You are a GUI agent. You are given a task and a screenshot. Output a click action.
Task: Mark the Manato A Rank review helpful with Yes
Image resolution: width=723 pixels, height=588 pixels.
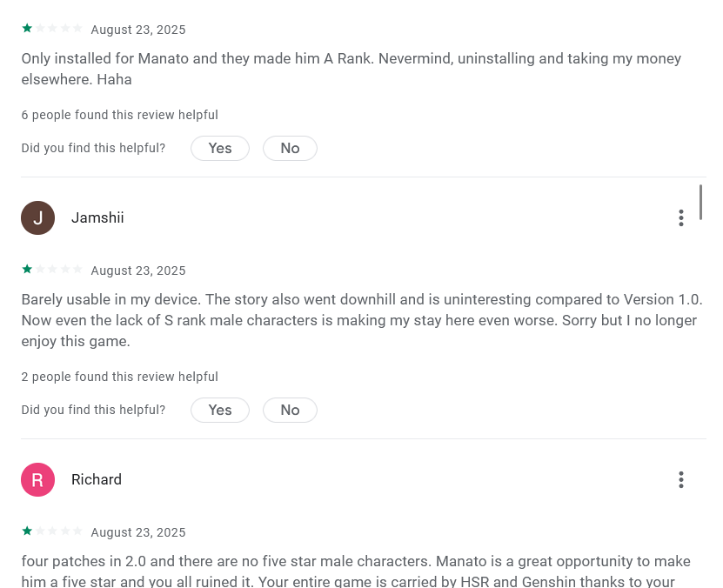coord(220,148)
